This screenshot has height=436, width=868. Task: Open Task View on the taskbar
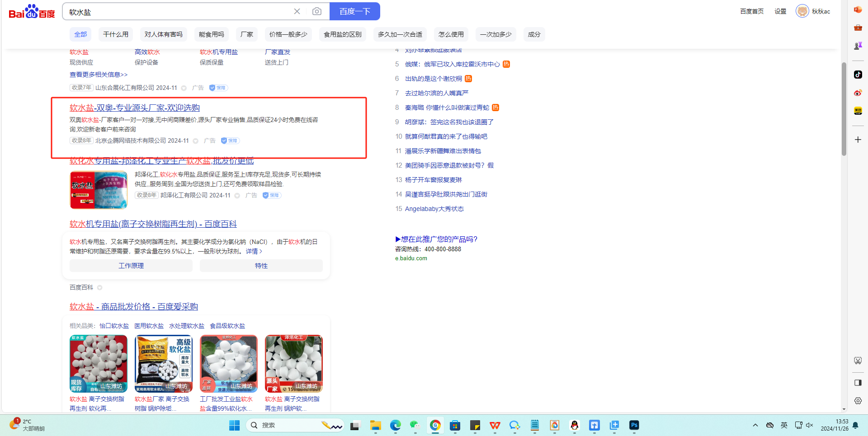pos(354,425)
